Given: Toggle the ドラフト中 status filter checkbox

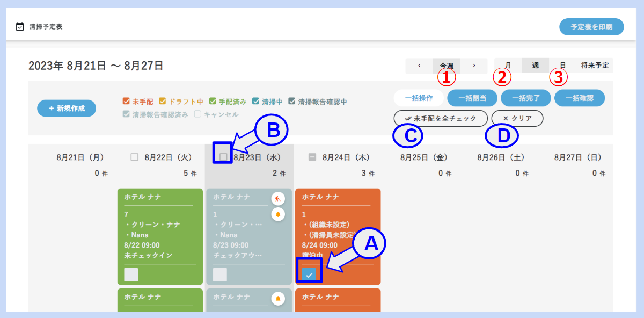Looking at the screenshot, I should [x=162, y=101].
